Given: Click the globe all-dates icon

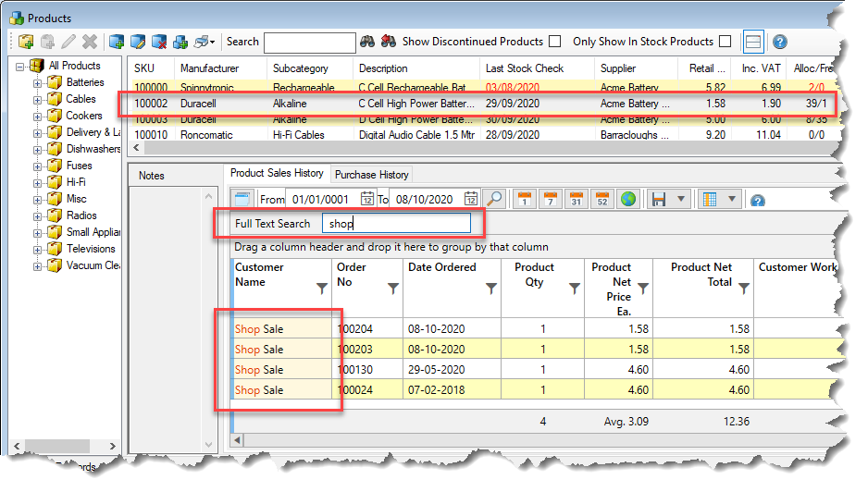Looking at the screenshot, I should click(x=627, y=199).
